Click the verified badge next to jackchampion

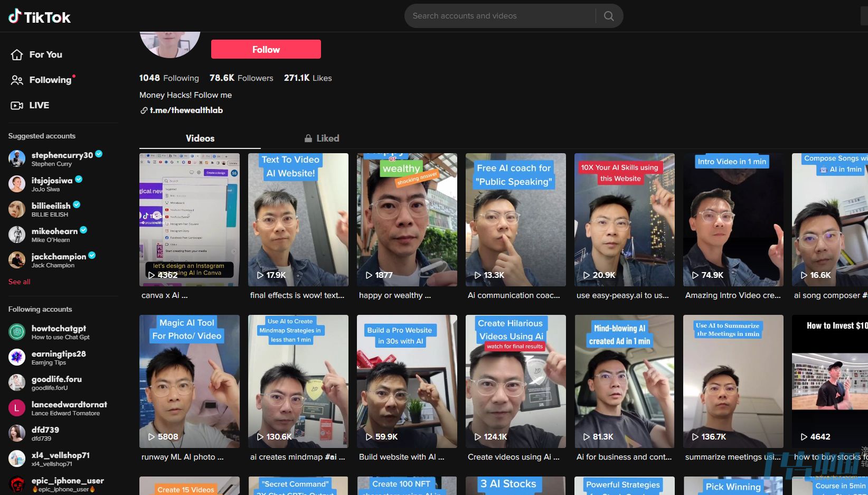[91, 255]
